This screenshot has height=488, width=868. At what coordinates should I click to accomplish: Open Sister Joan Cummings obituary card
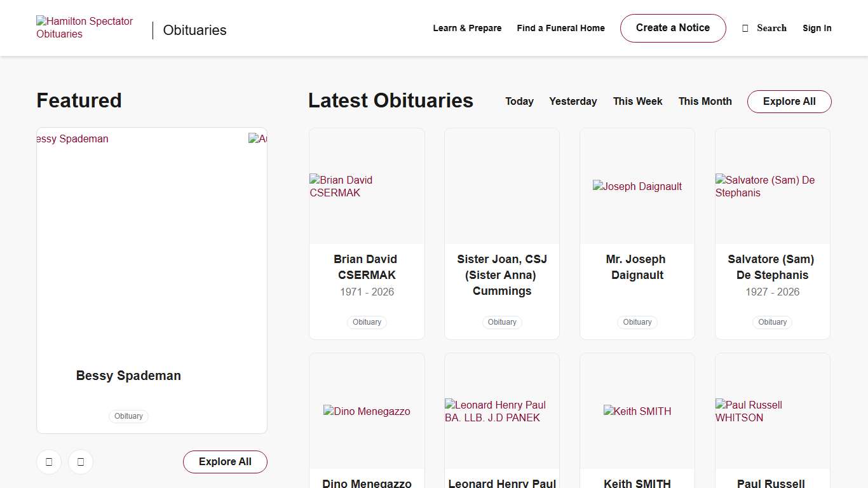[x=501, y=275]
